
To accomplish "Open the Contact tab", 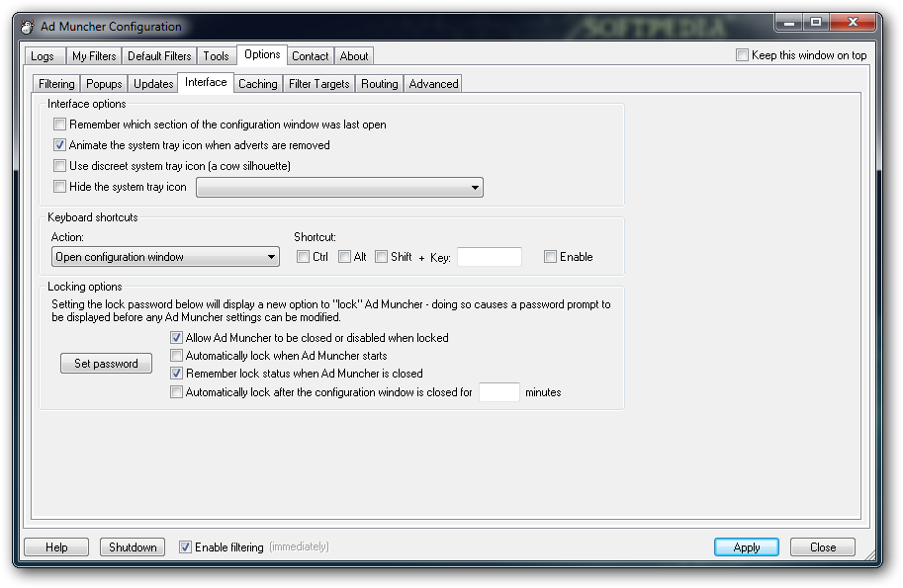I will pos(311,55).
